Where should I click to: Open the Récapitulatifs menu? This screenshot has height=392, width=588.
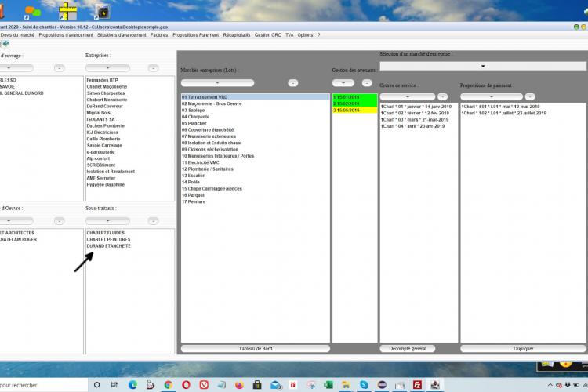click(236, 34)
